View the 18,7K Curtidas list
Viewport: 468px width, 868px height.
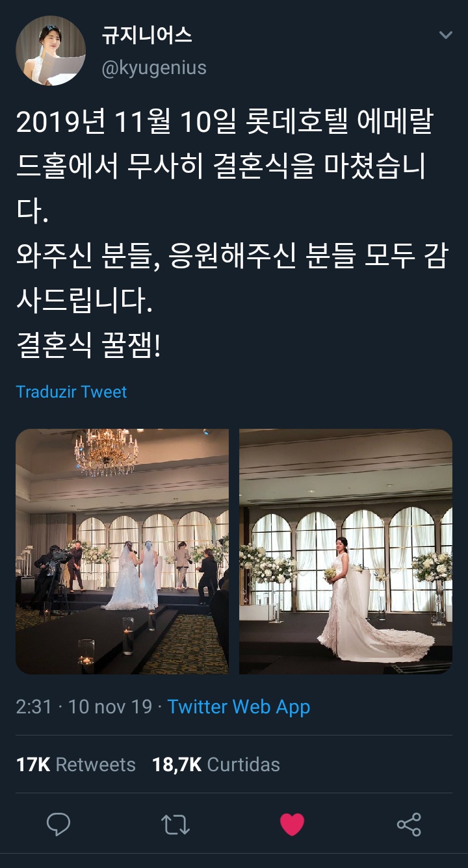point(216,765)
